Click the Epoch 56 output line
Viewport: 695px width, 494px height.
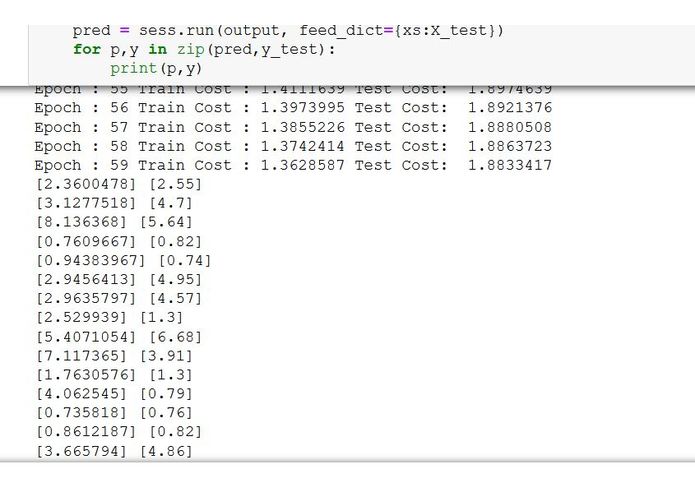pyautogui.click(x=293, y=108)
